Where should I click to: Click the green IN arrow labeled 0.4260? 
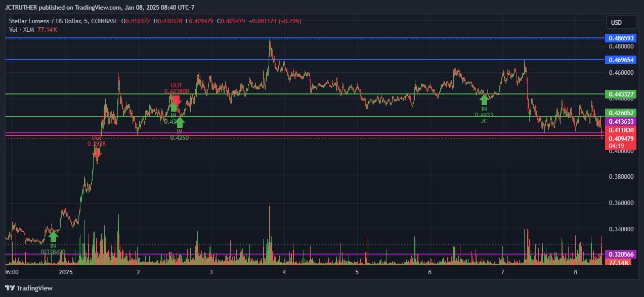pyautogui.click(x=180, y=122)
